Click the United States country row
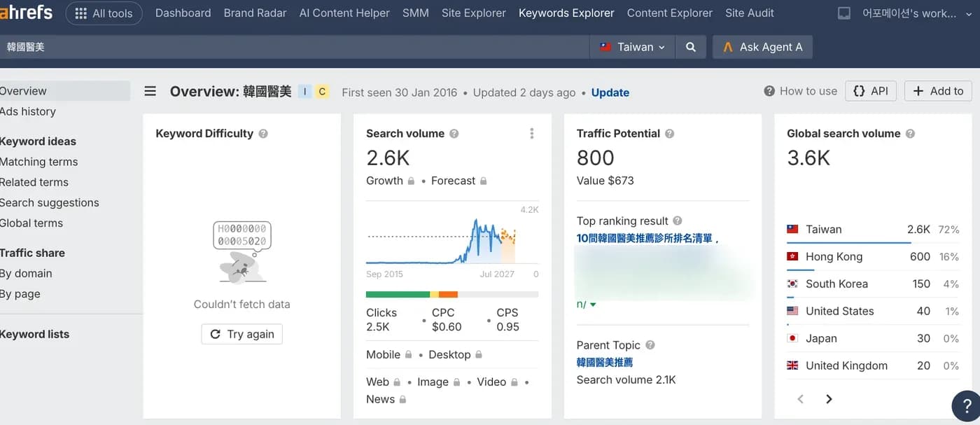This screenshot has height=425, width=980. tap(873, 312)
